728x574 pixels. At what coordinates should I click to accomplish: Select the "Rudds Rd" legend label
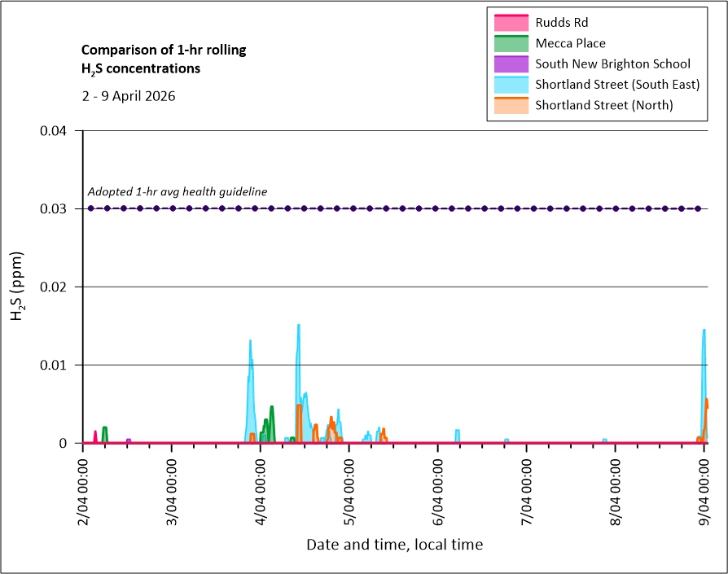[x=562, y=23]
